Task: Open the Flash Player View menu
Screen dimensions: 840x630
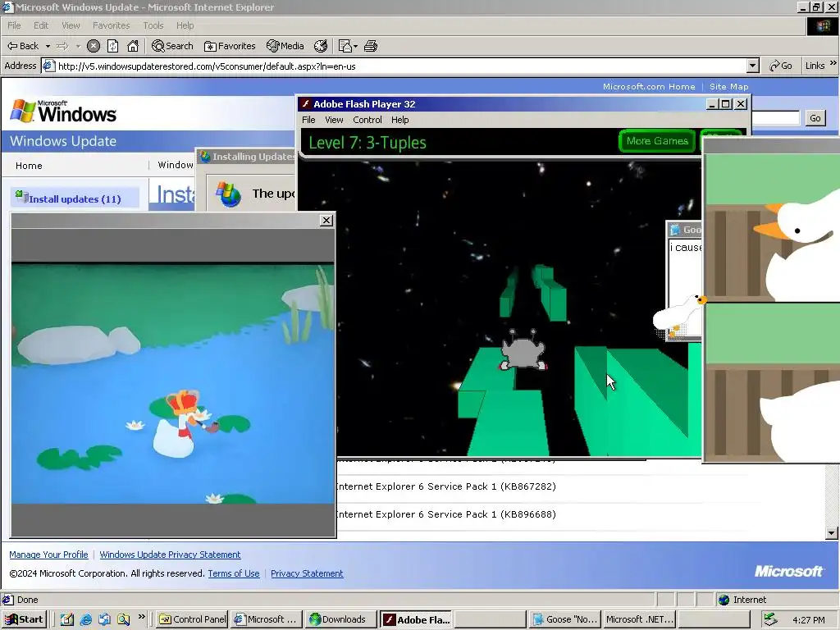Action: point(334,120)
